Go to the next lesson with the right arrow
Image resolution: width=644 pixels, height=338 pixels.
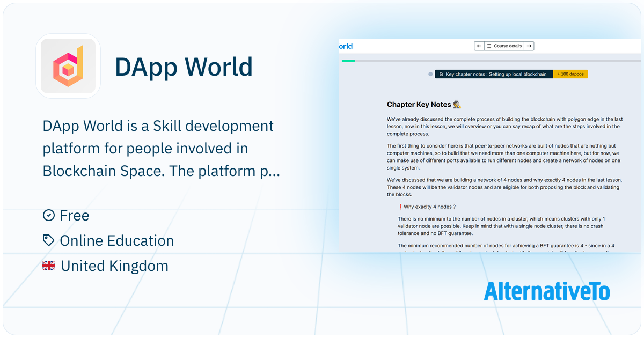pyautogui.click(x=529, y=46)
